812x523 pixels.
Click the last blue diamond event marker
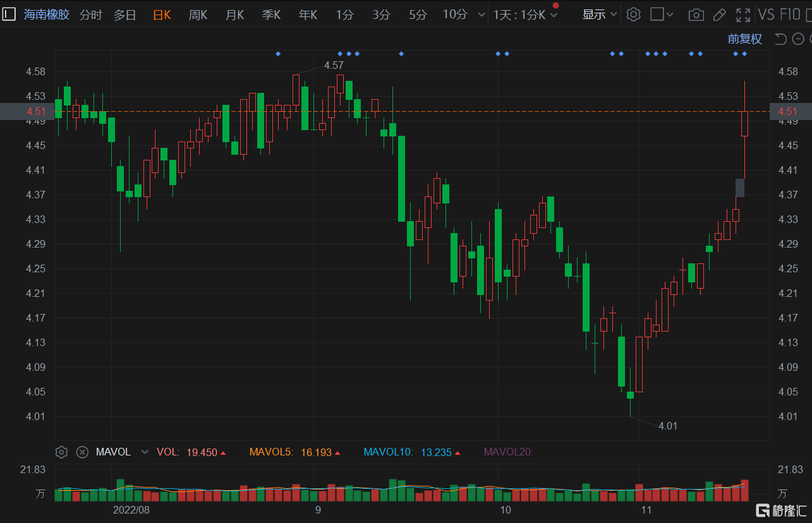(x=744, y=54)
